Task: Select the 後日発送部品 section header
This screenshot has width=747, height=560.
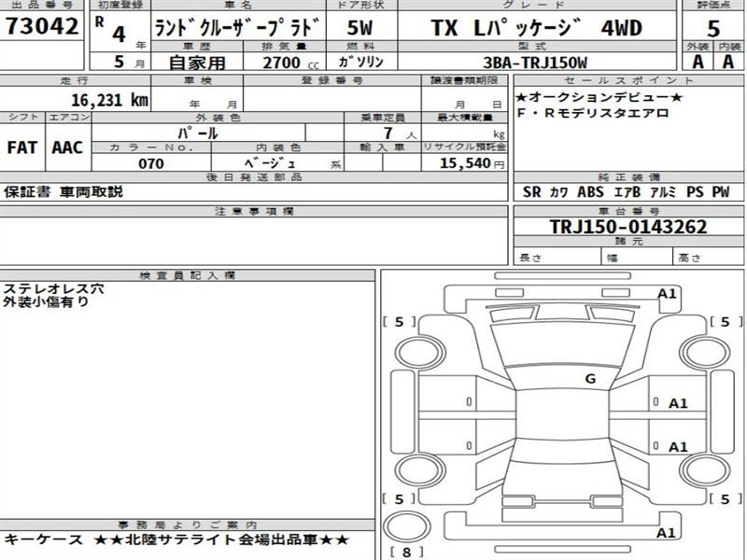Action: coord(254,177)
